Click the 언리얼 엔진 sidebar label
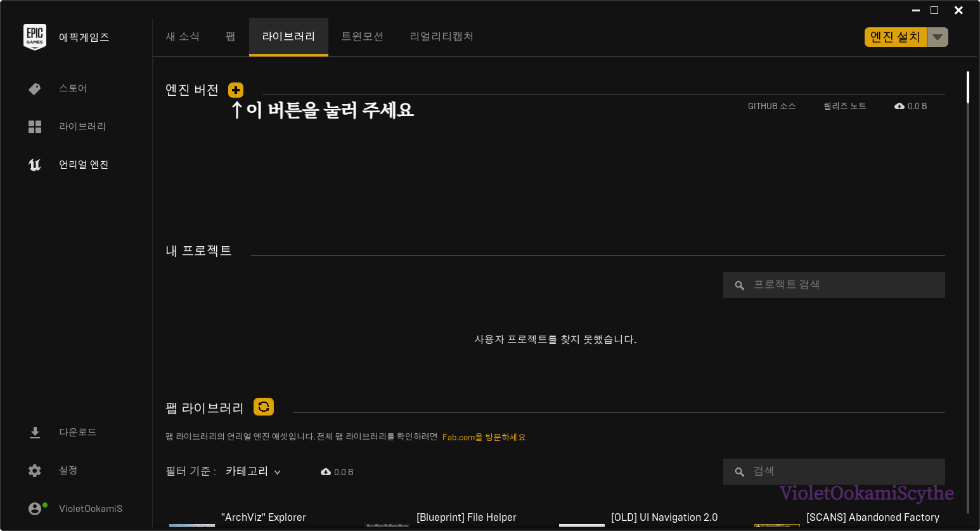The height and width of the screenshot is (531, 980). coord(84,164)
